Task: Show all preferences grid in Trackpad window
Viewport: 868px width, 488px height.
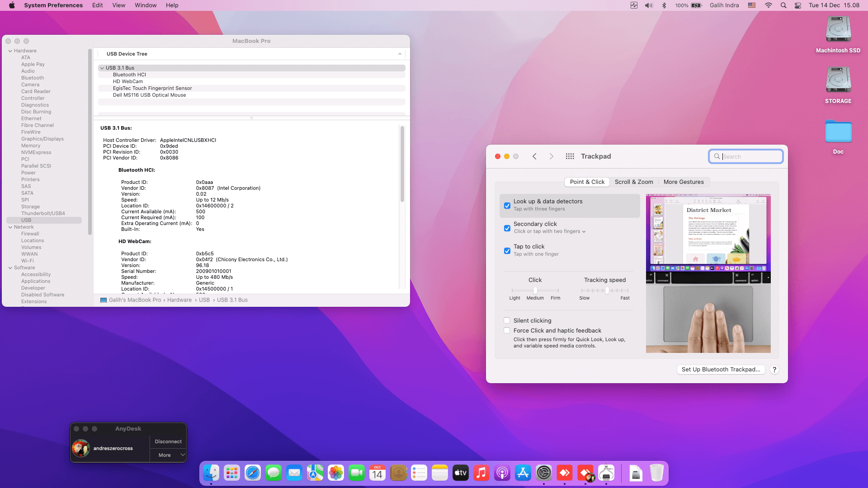Action: (570, 156)
